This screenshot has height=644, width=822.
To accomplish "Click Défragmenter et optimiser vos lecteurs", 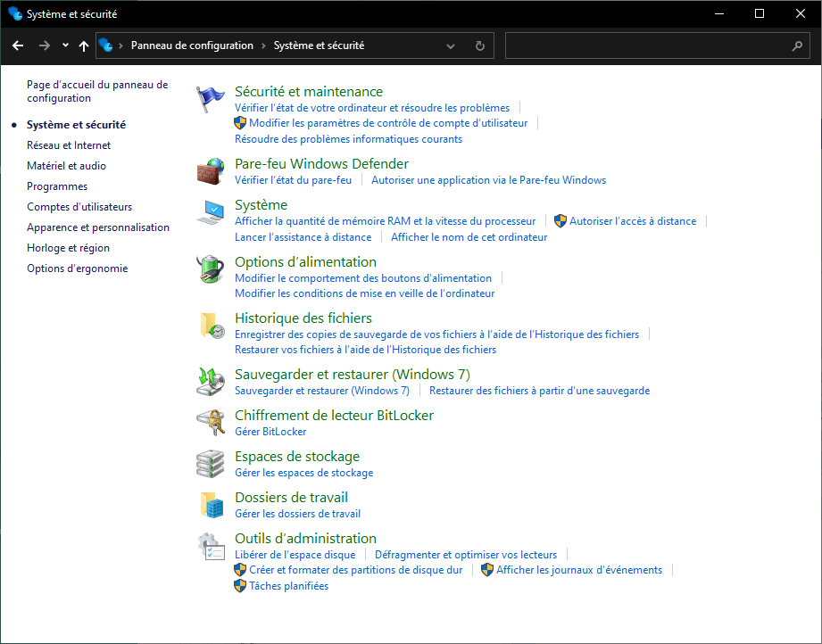I will tap(466, 555).
